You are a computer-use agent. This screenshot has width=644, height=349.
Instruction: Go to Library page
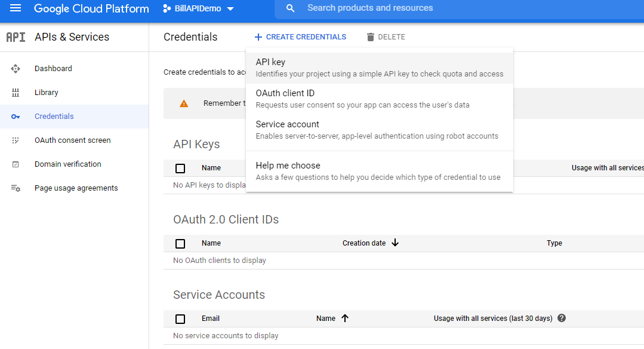pyautogui.click(x=47, y=93)
